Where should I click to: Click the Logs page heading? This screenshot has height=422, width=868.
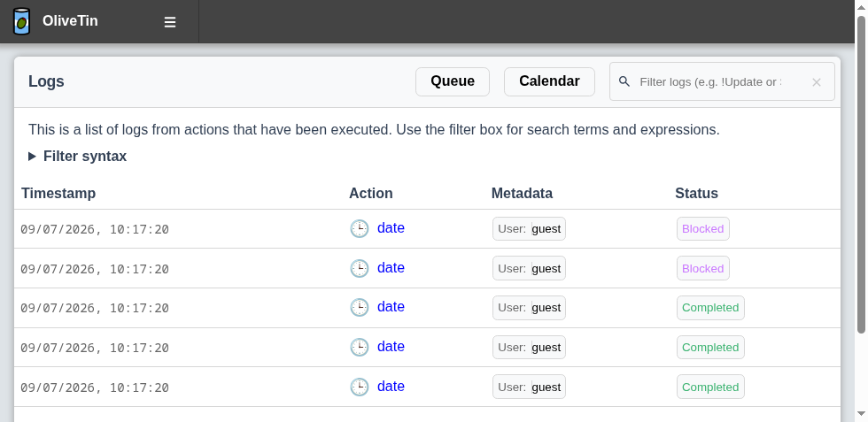point(46,81)
